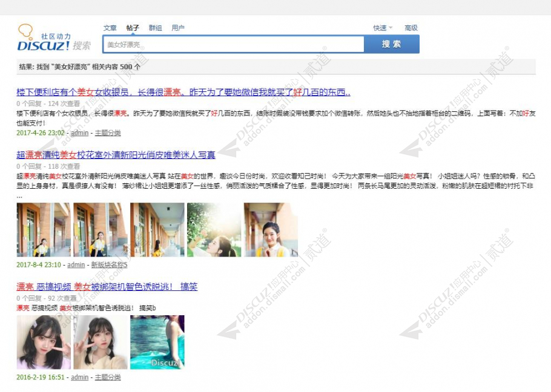The height and width of the screenshot is (392, 551).
Task: Click the 0 个回复 - 118 次查看 text
Action: tap(48, 166)
